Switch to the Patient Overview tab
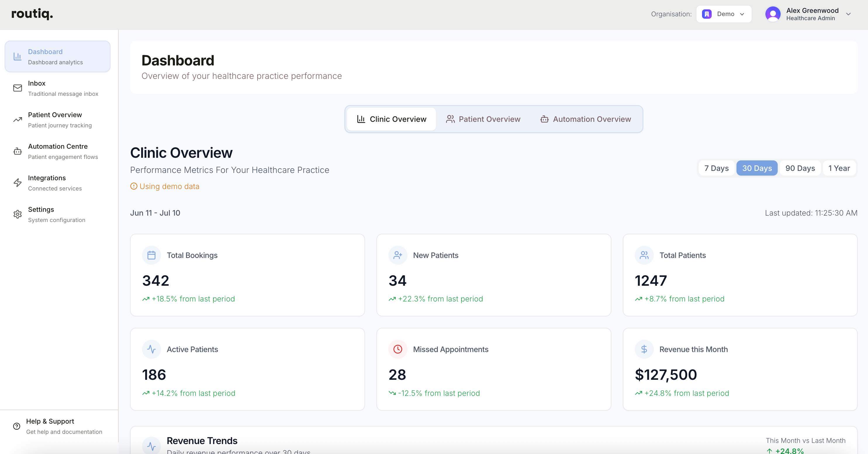This screenshot has height=454, width=868. (483, 119)
